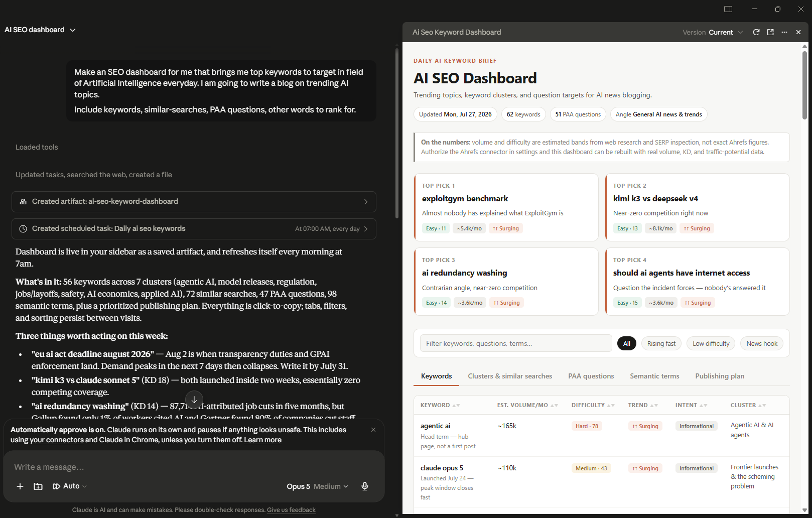
Task: Expand the Daily ai seo keywords scheduled task
Action: (194, 229)
